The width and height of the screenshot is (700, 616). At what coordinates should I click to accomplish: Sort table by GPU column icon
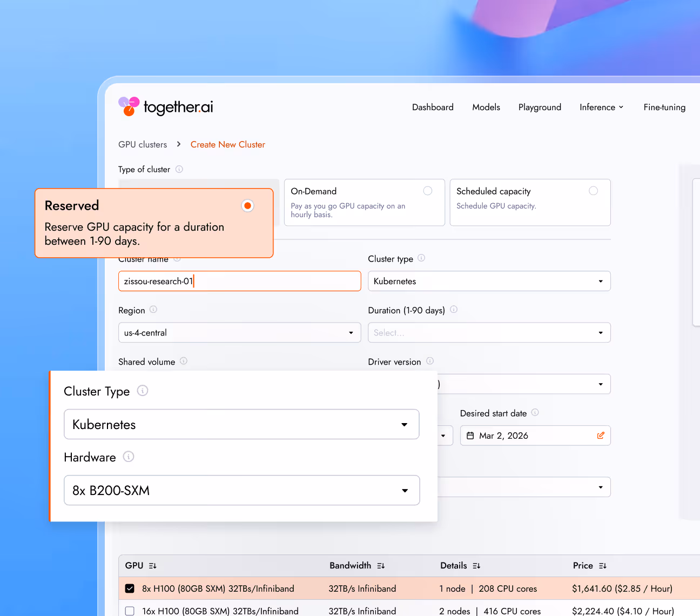[153, 566]
